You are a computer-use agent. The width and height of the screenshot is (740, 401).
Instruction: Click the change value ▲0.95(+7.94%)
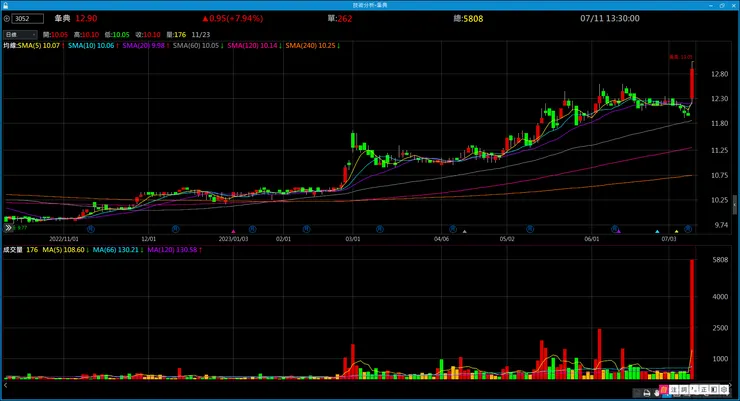tap(232, 18)
